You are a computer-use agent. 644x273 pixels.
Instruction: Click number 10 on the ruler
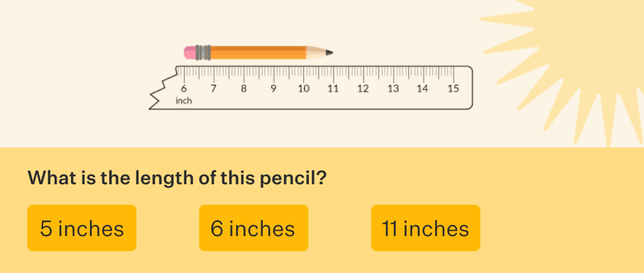pyautogui.click(x=303, y=89)
